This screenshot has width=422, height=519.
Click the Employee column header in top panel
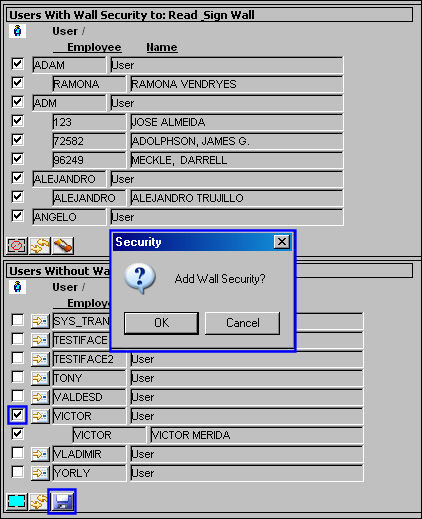[94, 47]
